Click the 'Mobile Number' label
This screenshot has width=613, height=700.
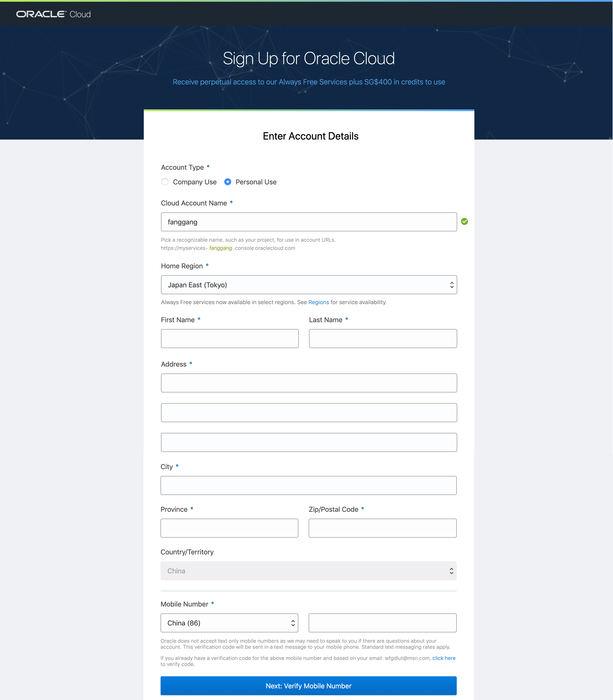pos(184,604)
